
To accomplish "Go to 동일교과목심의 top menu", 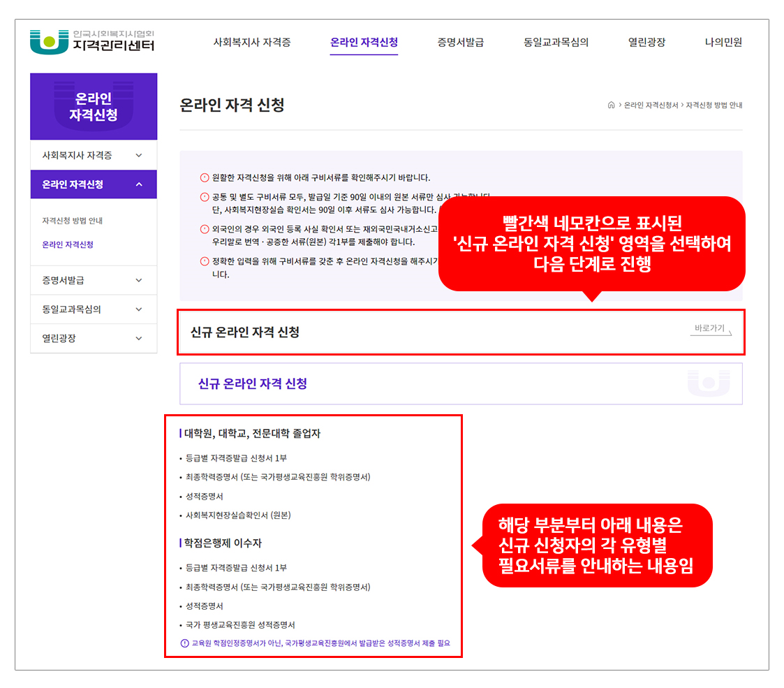I will (556, 43).
